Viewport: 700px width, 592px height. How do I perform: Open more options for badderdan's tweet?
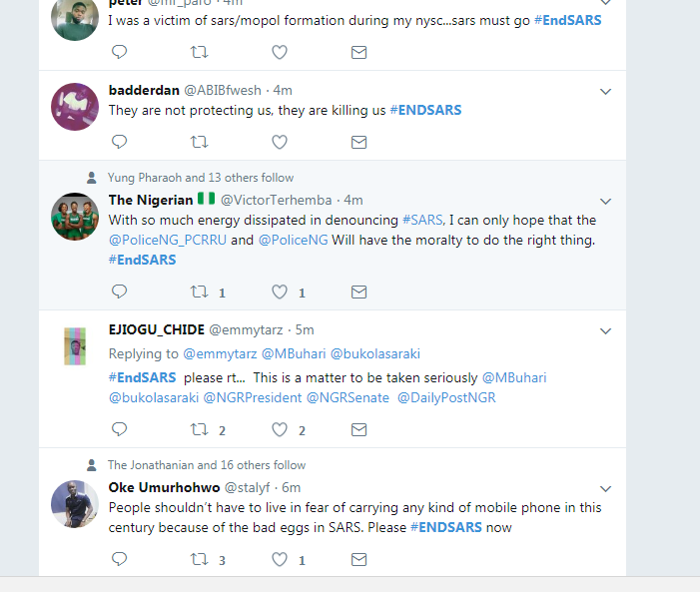(x=605, y=91)
